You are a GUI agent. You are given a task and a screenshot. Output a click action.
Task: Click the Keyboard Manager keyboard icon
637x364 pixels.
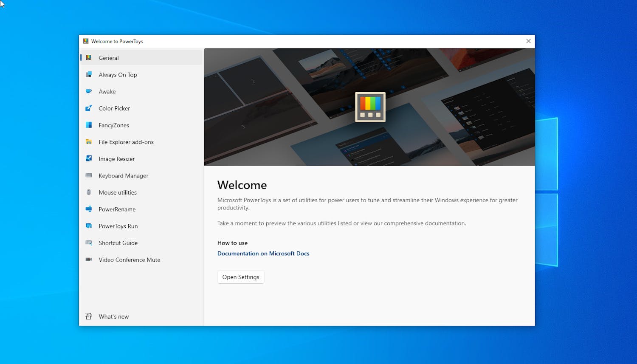point(89,175)
